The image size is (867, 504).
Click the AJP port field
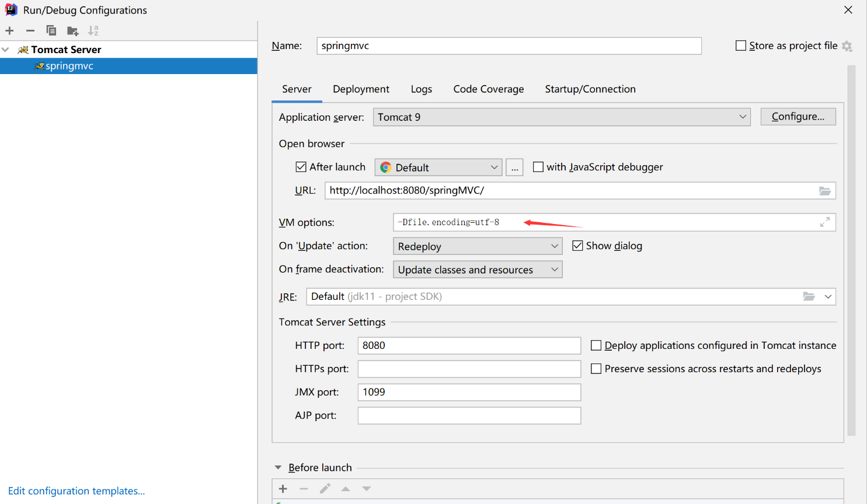[x=469, y=415]
